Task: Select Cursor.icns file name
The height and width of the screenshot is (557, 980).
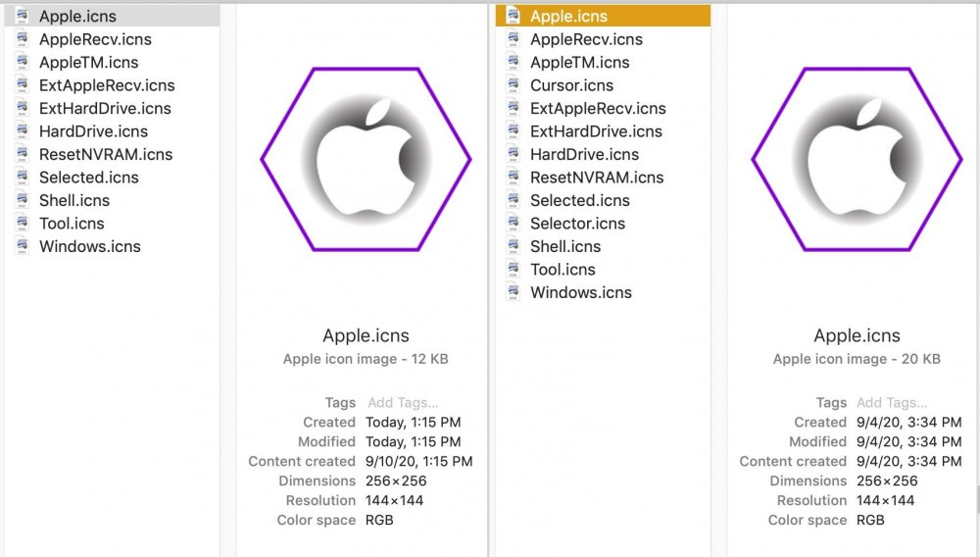Action: [x=572, y=85]
